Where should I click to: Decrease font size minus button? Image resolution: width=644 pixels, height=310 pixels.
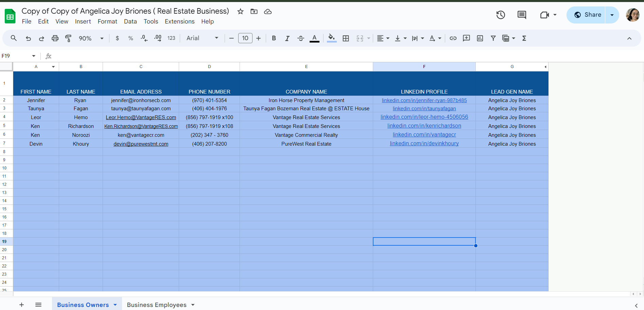pos(231,38)
